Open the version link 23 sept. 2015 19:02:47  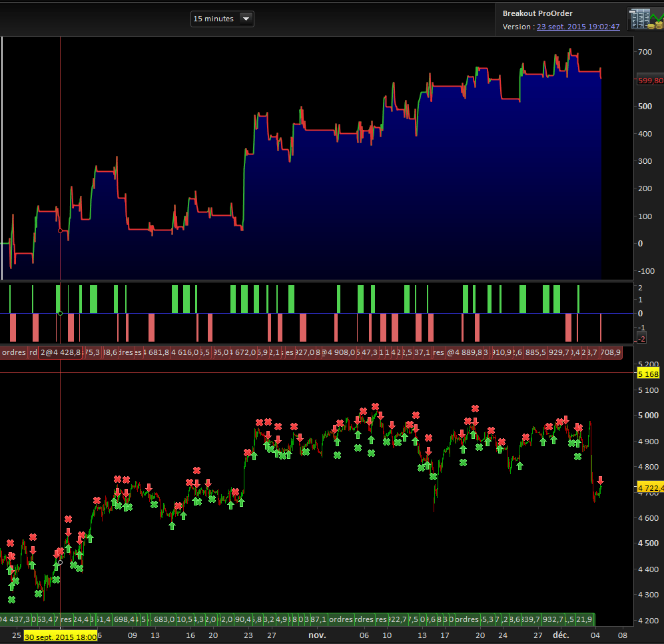click(578, 27)
